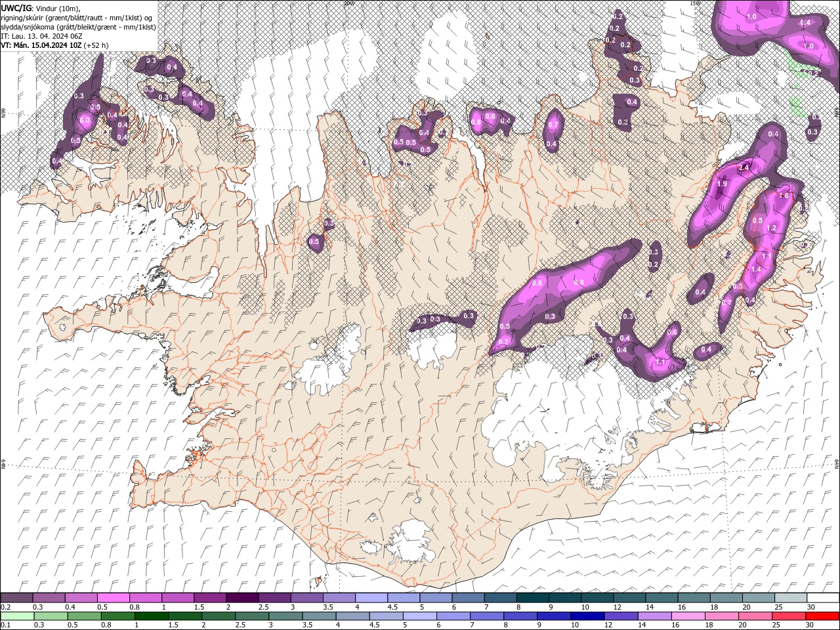Click the '1.9' snowfall value label

(x=723, y=184)
